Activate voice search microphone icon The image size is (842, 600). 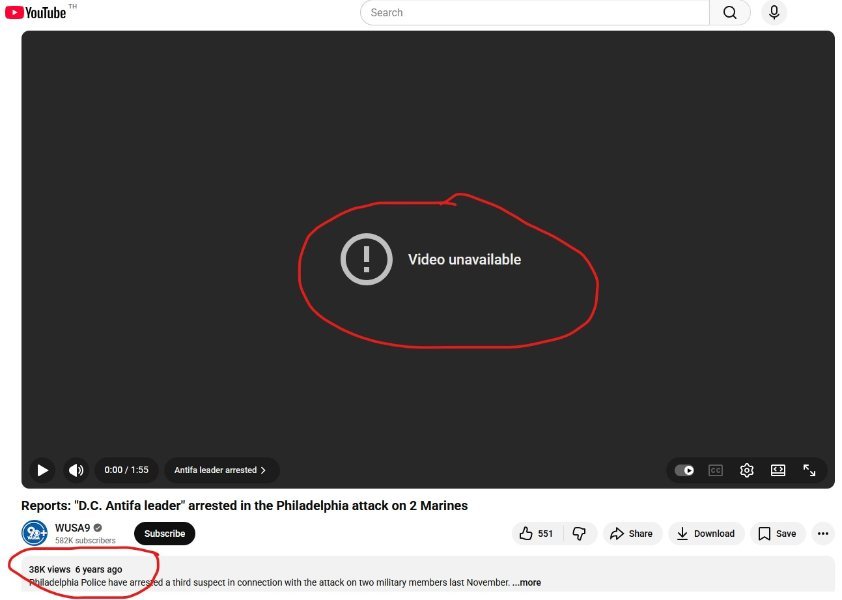773,13
